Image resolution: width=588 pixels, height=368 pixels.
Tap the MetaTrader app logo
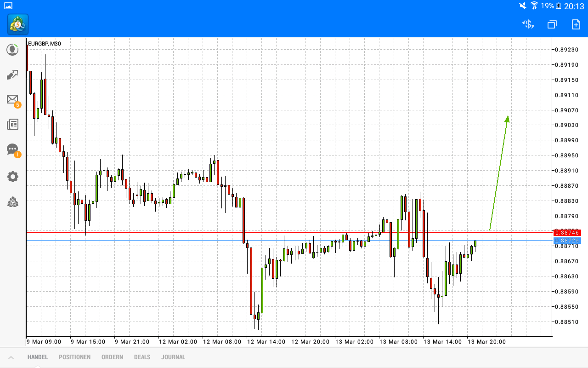tap(17, 25)
